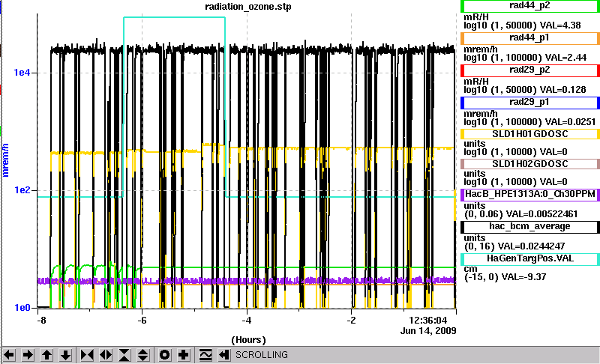Zoom out horizontally with the outward-facing triangles icon

pos(106,355)
